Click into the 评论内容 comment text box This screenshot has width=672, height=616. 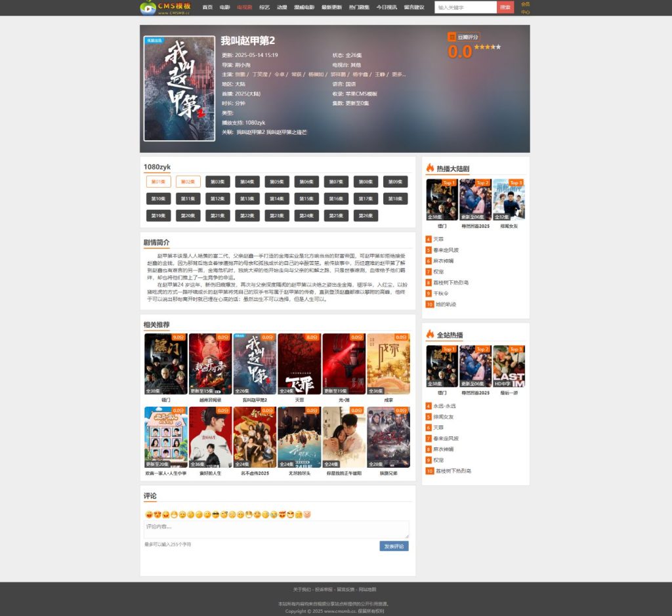(276, 529)
